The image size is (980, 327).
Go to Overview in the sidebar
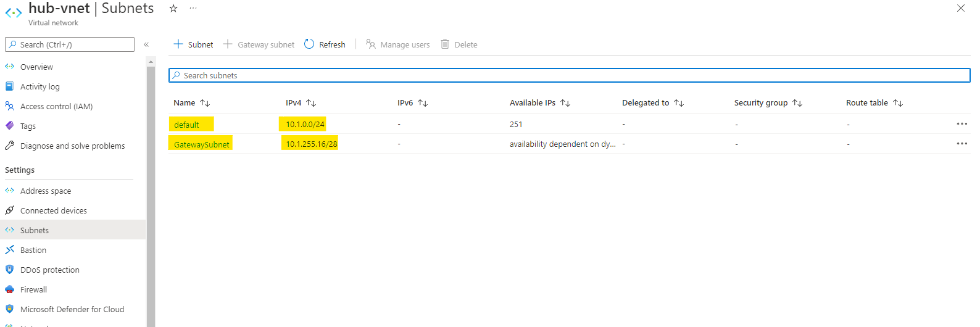pos(36,67)
